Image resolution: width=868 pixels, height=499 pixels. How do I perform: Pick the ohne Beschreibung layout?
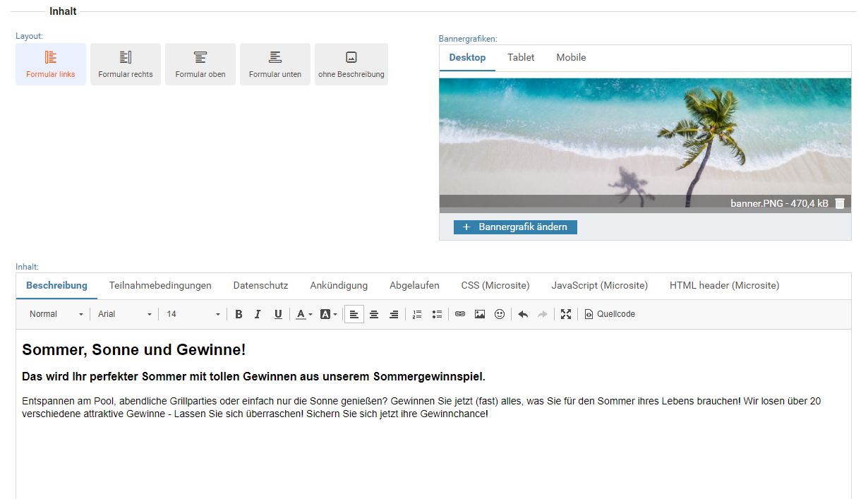351,64
